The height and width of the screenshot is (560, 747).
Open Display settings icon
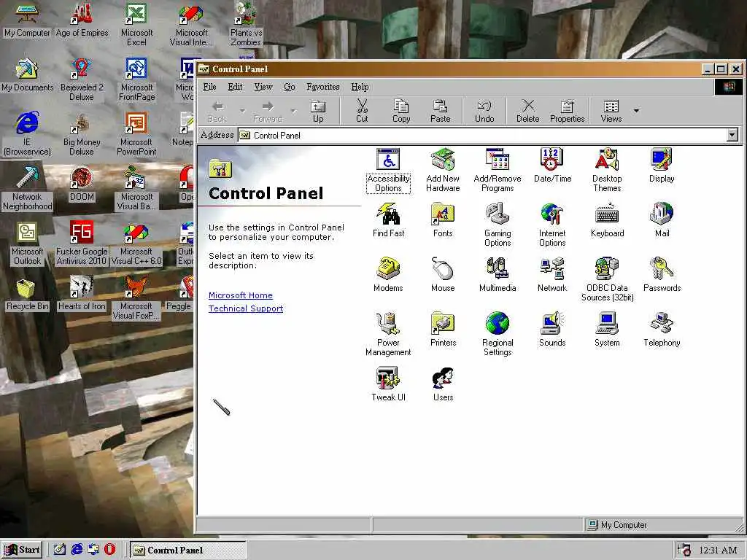[x=662, y=166]
